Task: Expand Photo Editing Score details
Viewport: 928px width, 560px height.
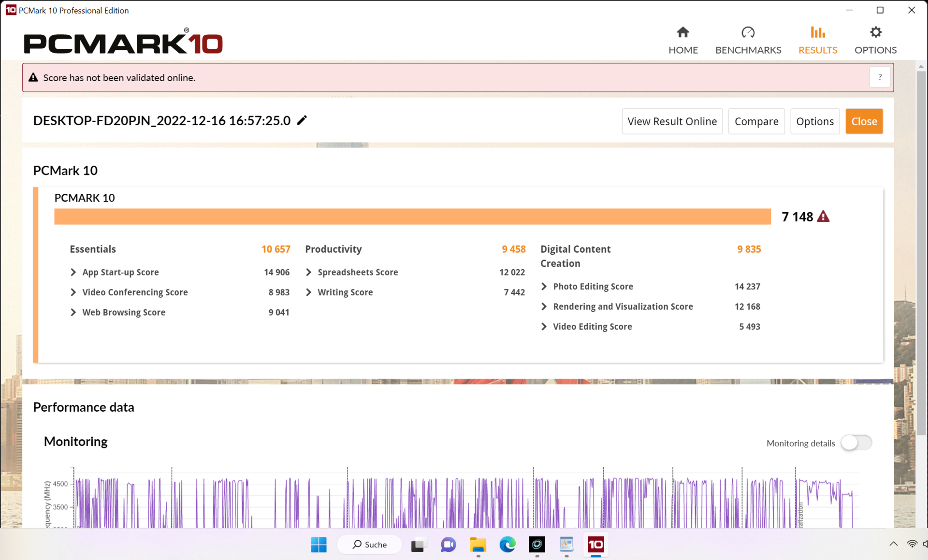Action: pyautogui.click(x=544, y=287)
